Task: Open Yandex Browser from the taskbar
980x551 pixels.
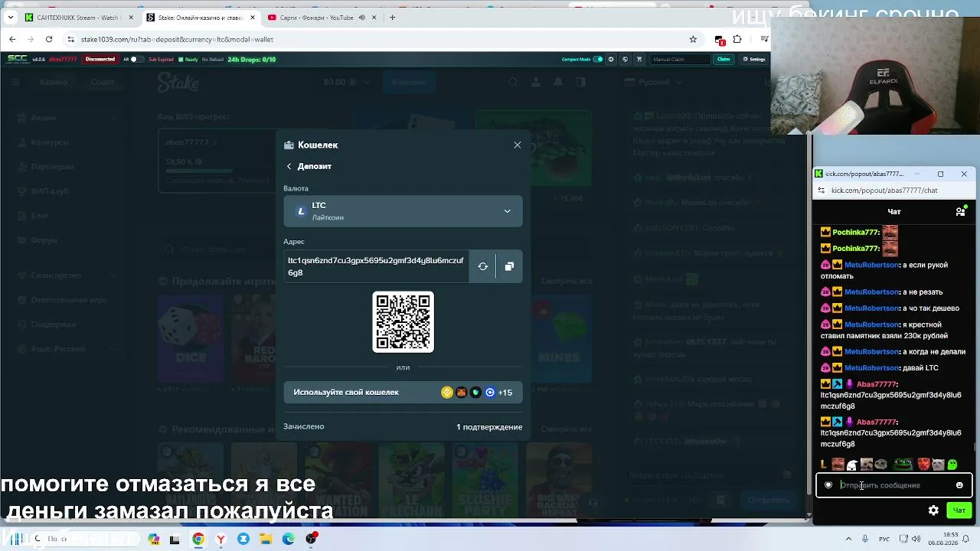Action: [x=220, y=540]
